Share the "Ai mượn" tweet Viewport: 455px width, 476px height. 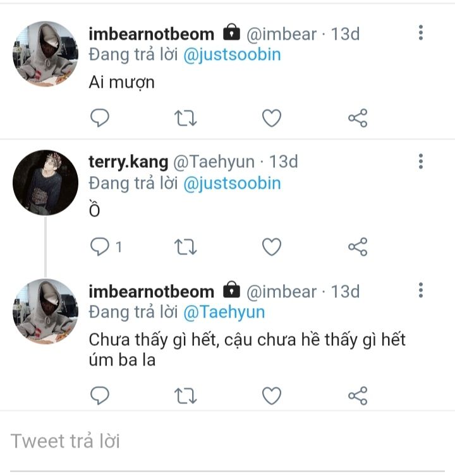pos(358,118)
